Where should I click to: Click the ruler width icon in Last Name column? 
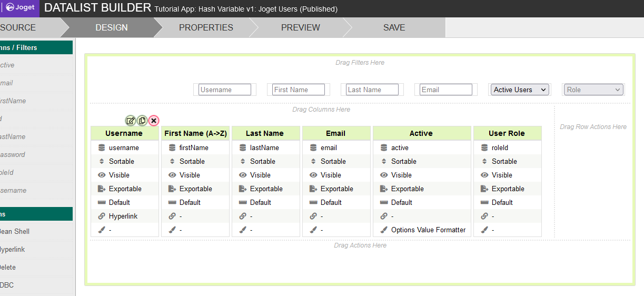tap(243, 202)
